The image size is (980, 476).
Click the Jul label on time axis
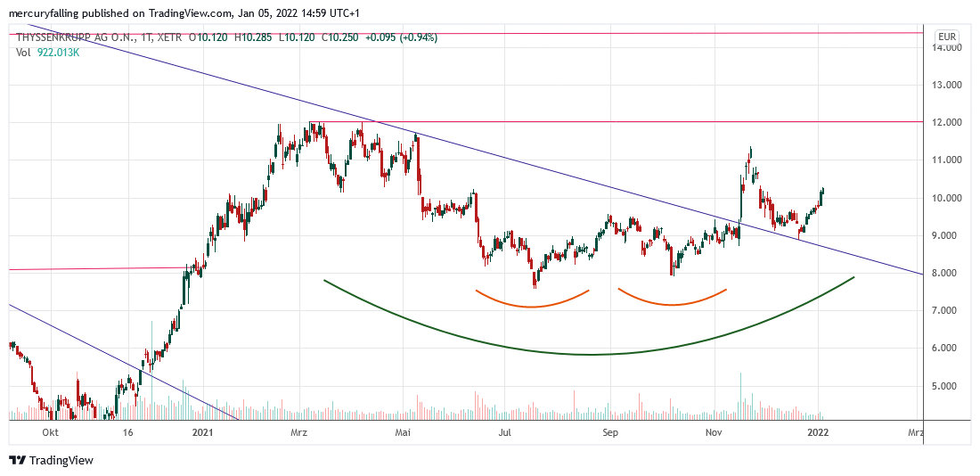(505, 432)
